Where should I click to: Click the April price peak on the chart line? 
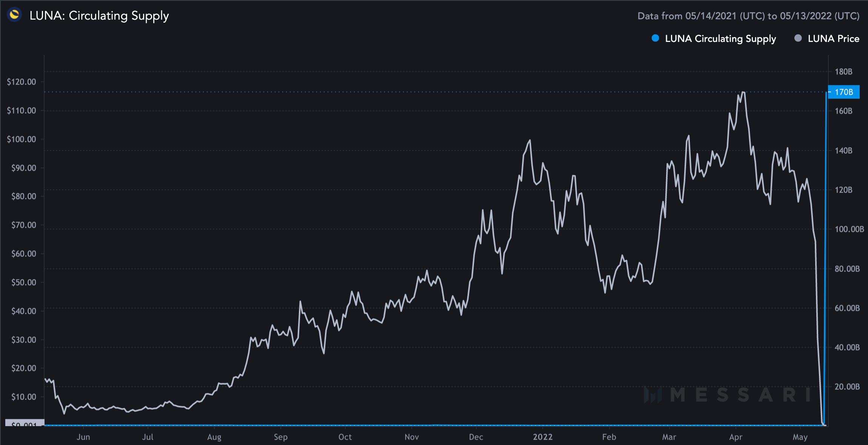pos(743,92)
